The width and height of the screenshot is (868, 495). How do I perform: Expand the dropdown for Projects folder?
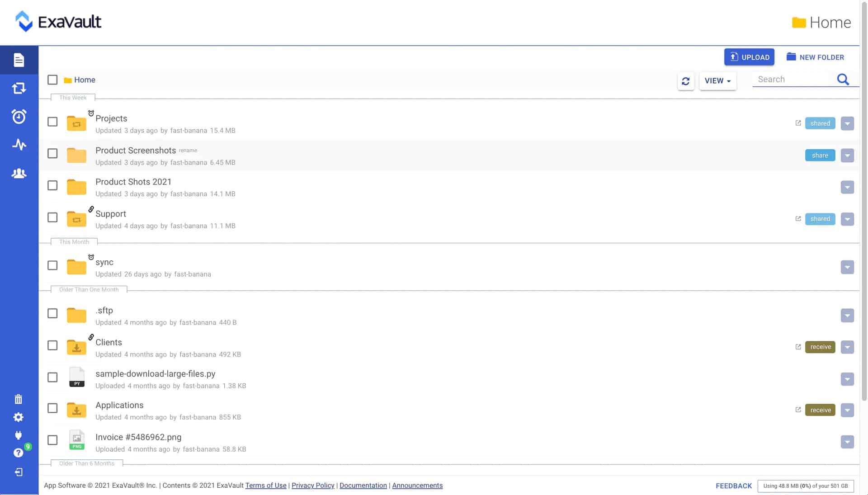click(847, 123)
